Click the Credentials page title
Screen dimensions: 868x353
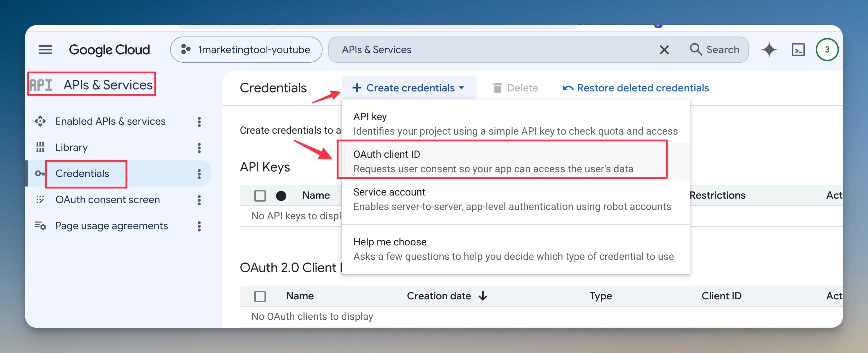click(273, 88)
